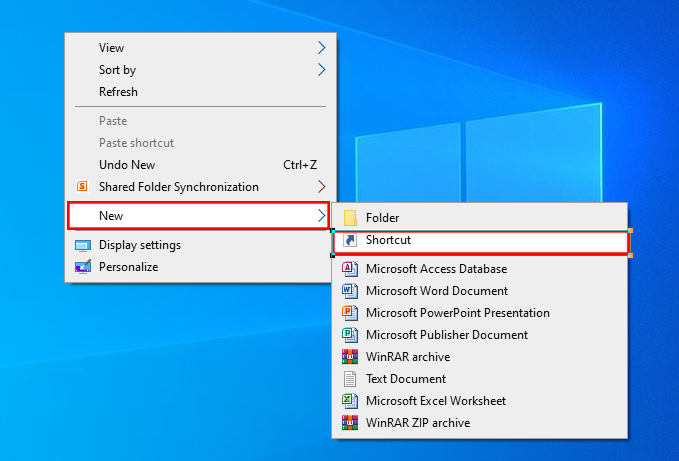Choose Personalize from the context menu
The width and height of the screenshot is (679, 461).
tap(200, 267)
